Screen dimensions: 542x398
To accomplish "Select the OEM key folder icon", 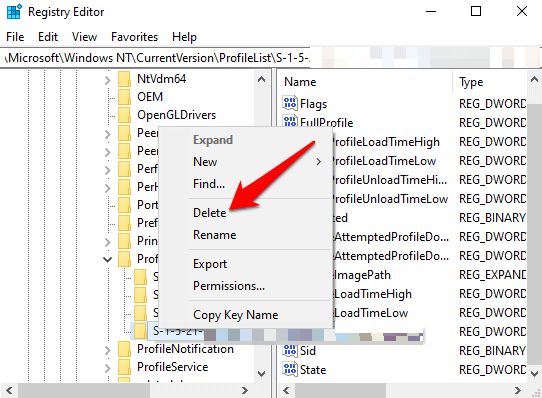I will coord(124,97).
